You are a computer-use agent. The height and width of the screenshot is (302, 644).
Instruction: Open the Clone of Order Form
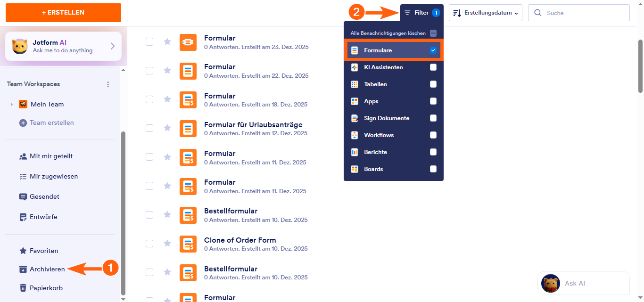click(240, 240)
